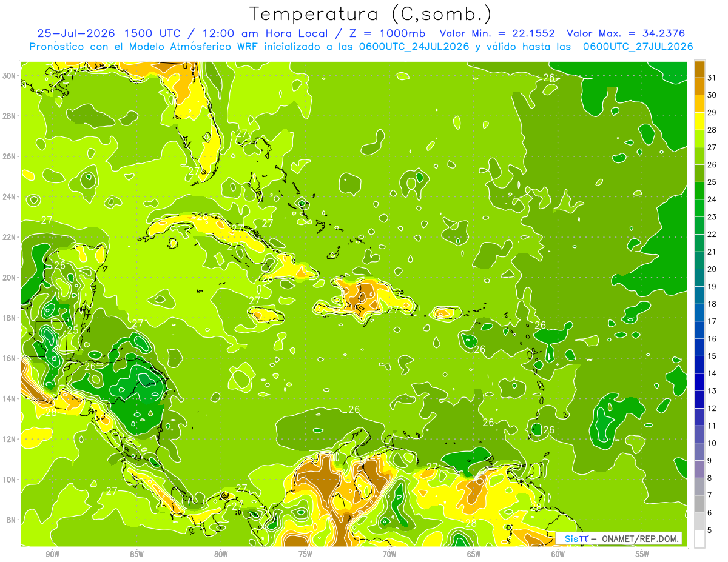Click legend value 18
The width and height of the screenshot is (728, 562).
click(x=712, y=304)
